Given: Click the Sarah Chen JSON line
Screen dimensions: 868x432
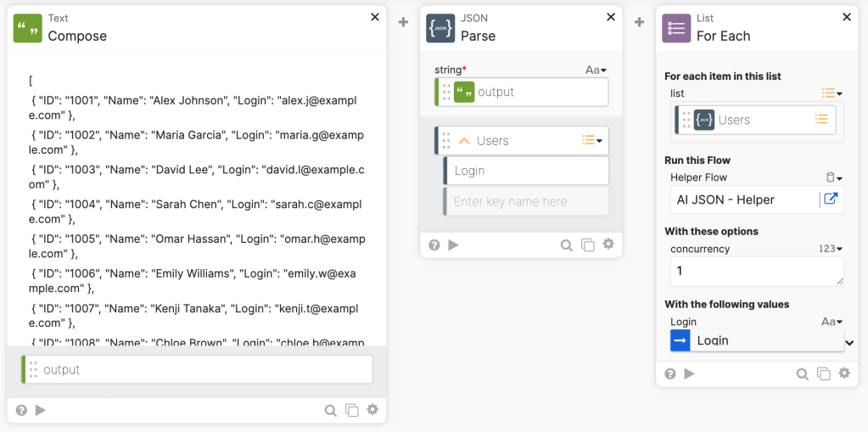Looking at the screenshot, I should click(197, 211).
